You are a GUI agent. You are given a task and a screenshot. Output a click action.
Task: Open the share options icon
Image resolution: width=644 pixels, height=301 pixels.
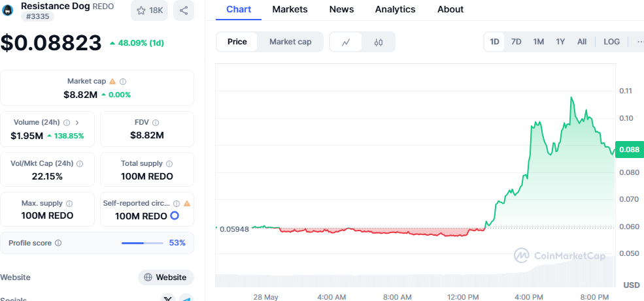184,10
